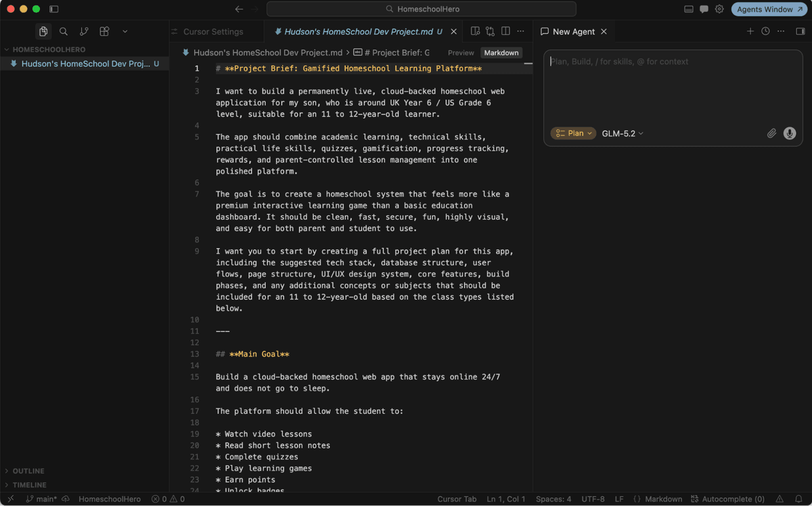Toggle the primary sidebar icon in title bar
This screenshot has height=506, width=812.
click(x=54, y=9)
